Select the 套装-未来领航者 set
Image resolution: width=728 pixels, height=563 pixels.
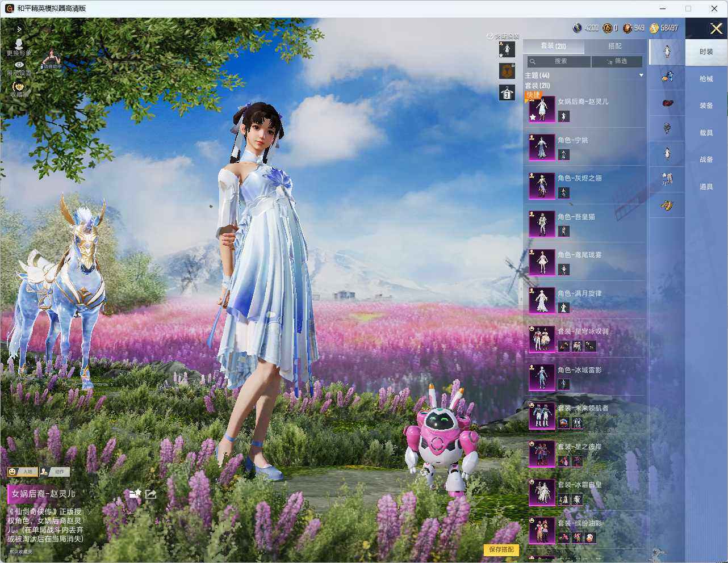[x=585, y=415]
